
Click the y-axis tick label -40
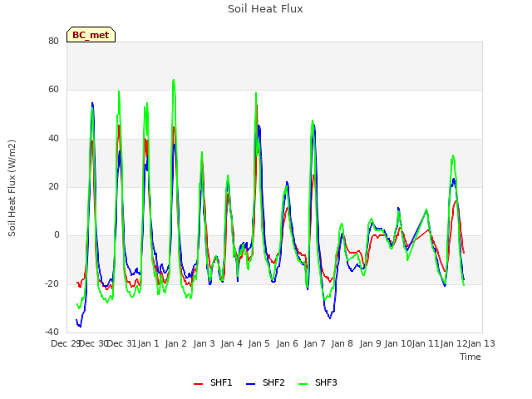tap(52, 332)
